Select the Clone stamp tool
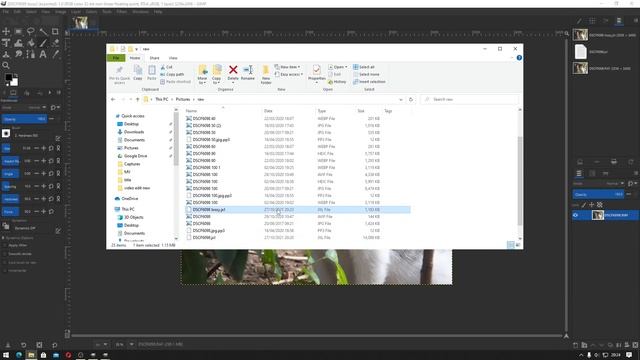 pos(6,54)
